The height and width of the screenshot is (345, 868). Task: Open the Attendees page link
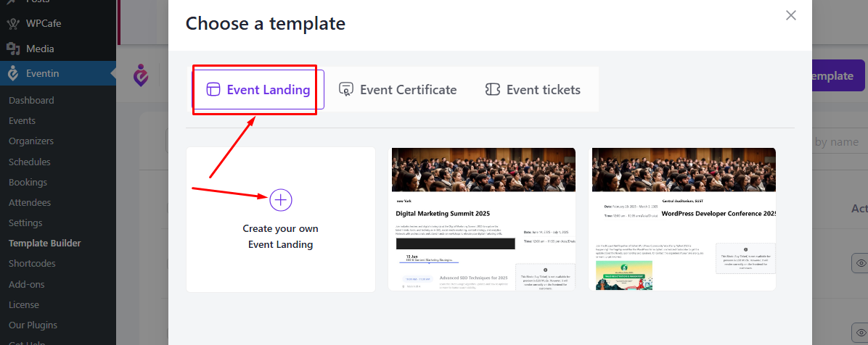coord(30,203)
